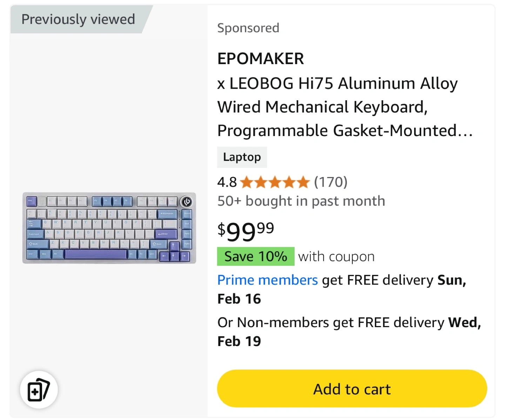The height and width of the screenshot is (420, 505).
Task: Open the LEOBOG Hi75 keyboard title
Action: (345, 107)
